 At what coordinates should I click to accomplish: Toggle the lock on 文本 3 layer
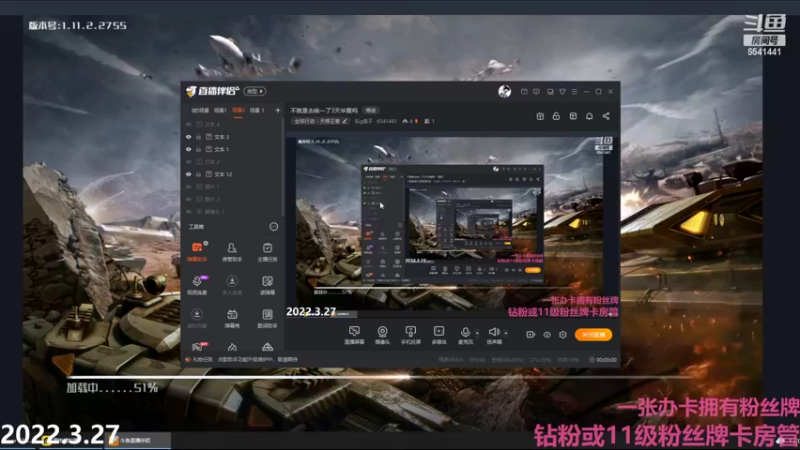click(198, 137)
